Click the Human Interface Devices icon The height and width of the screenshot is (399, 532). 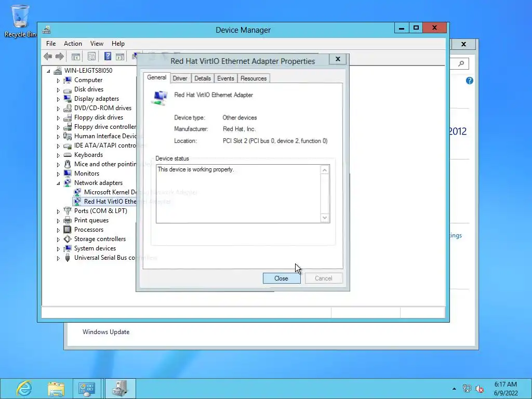pyautogui.click(x=68, y=136)
